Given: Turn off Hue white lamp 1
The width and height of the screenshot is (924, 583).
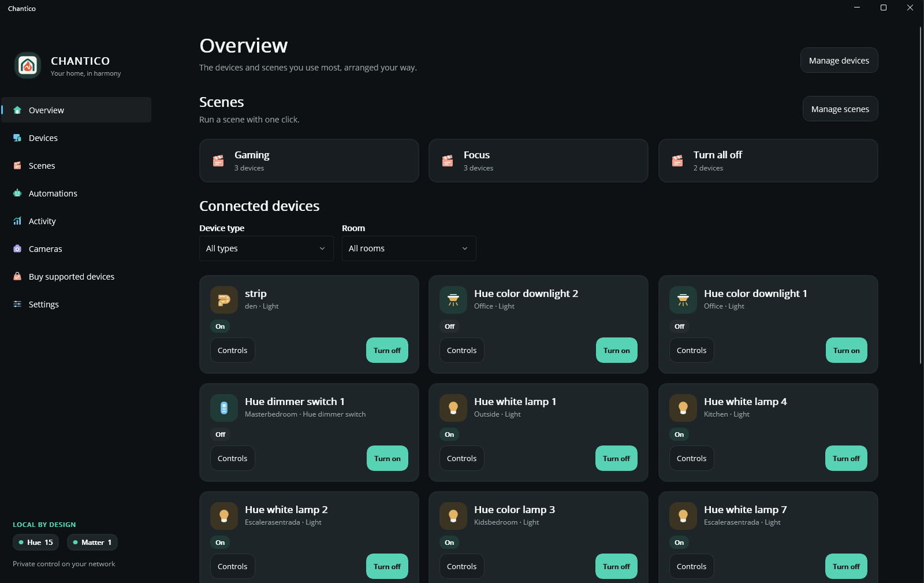Looking at the screenshot, I should coord(616,458).
